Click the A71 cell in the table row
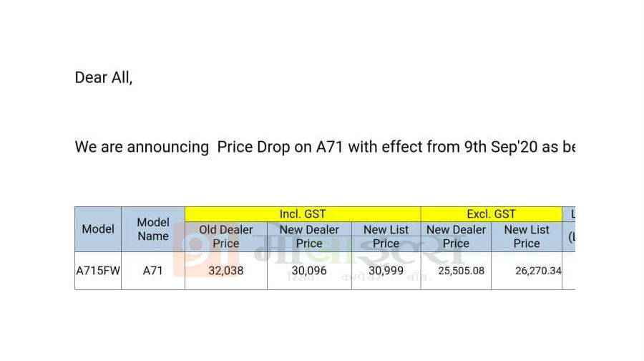The height and width of the screenshot is (361, 644). tap(153, 271)
